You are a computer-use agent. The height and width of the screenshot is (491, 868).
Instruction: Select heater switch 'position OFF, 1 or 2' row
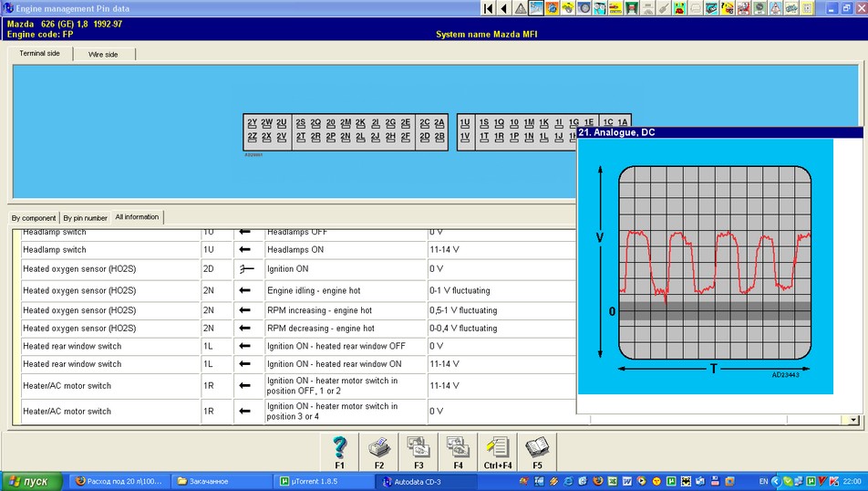point(346,386)
